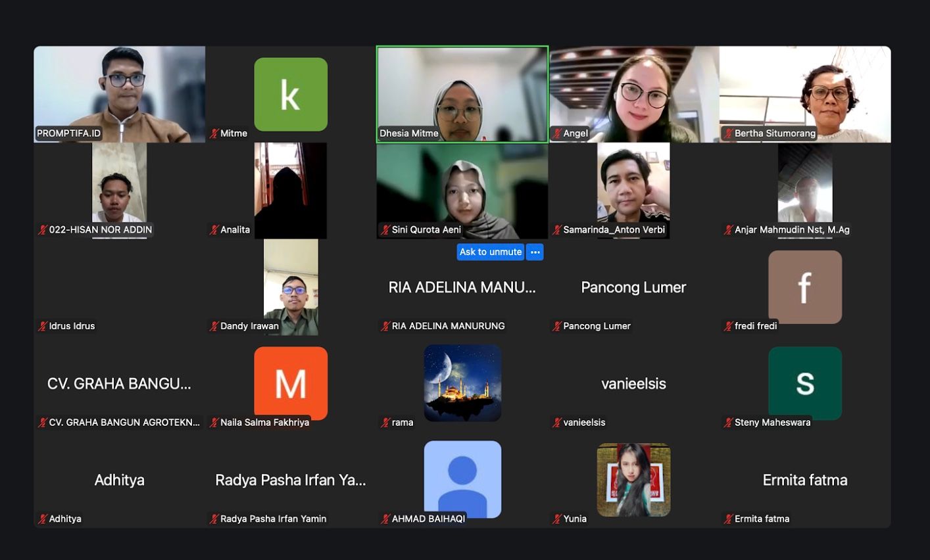
Task: Click the 022-HISAN NOR ADDIN name label
Action: 100,229
